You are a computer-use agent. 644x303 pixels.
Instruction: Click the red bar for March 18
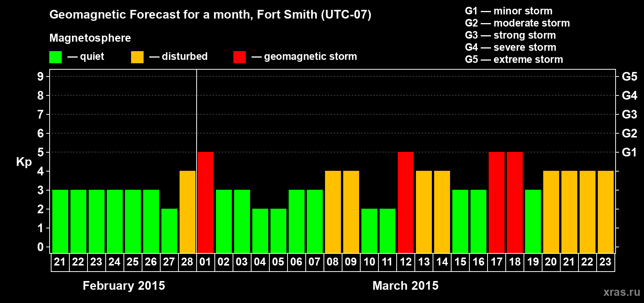(515, 203)
